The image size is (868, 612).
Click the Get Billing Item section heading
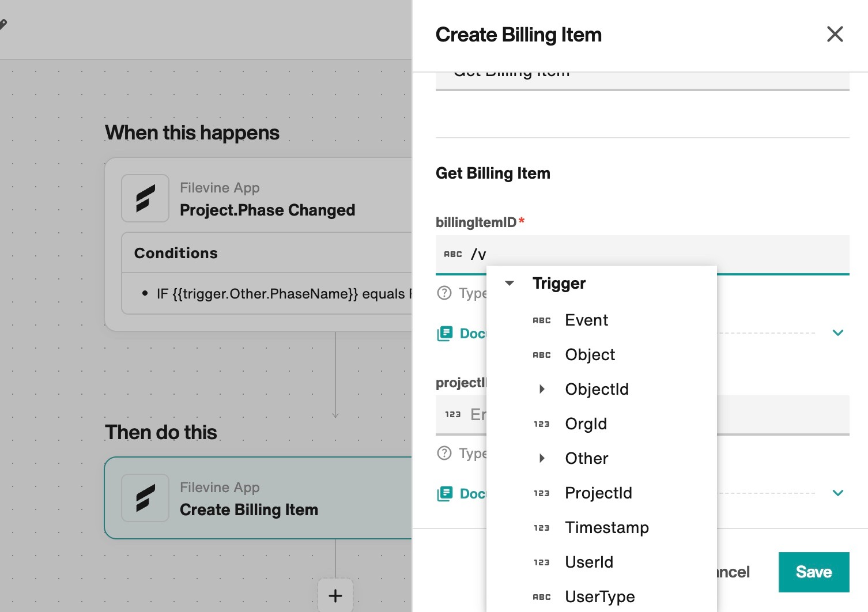coord(493,173)
